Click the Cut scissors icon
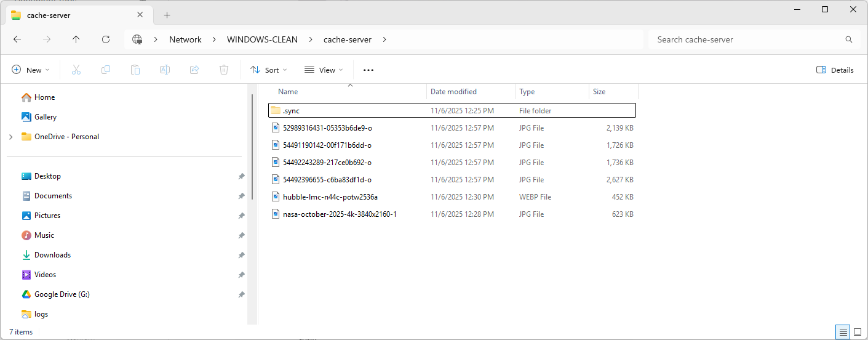 (x=76, y=70)
